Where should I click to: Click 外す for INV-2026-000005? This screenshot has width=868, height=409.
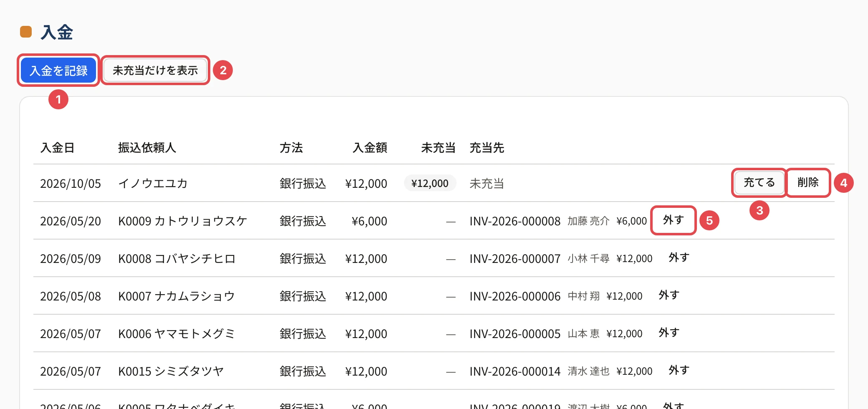point(669,333)
